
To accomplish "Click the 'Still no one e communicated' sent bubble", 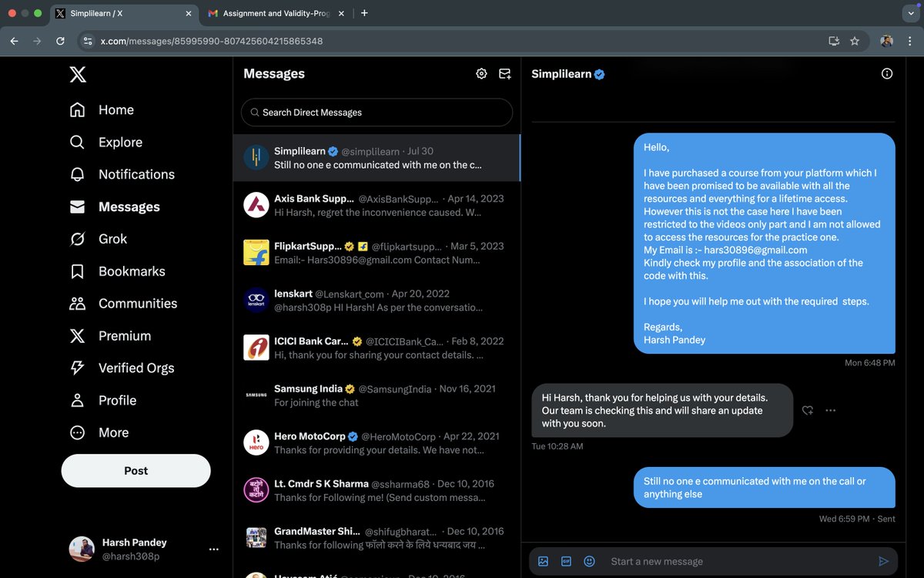I will tap(765, 487).
